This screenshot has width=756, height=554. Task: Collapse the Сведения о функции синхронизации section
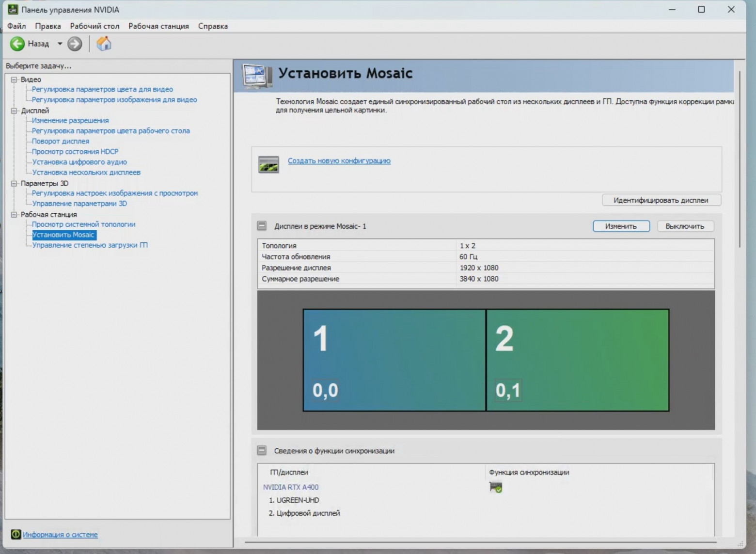(x=262, y=450)
